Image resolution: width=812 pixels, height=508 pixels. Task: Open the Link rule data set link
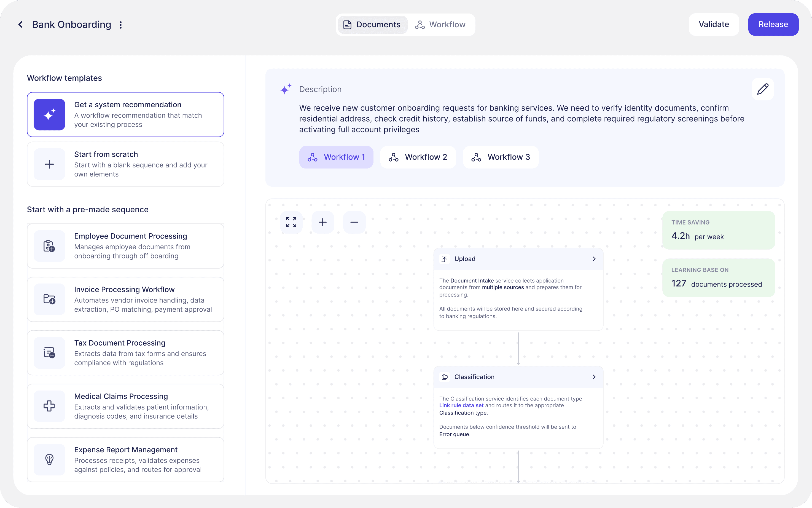(461, 405)
